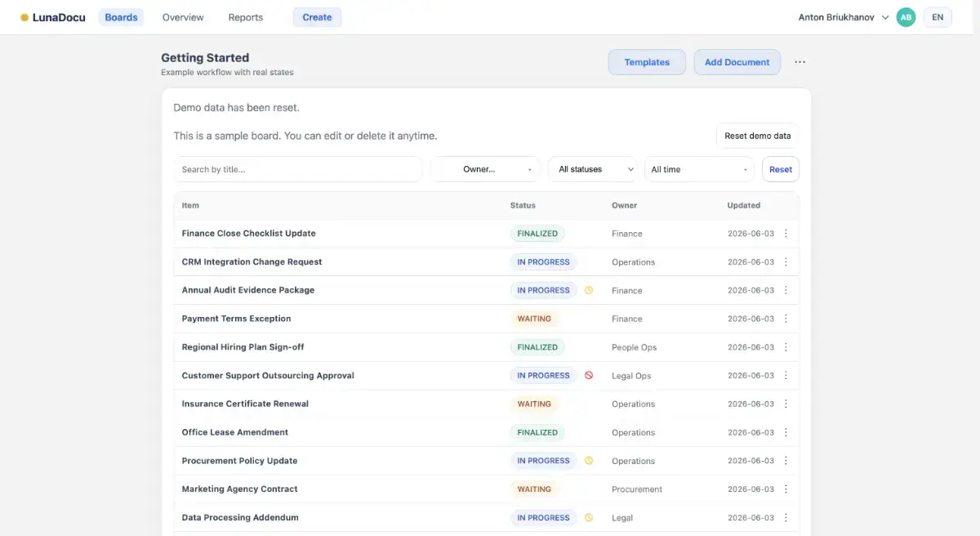Screen dimensions: 980x536
Task: Click Add Document button
Action: [x=737, y=62]
